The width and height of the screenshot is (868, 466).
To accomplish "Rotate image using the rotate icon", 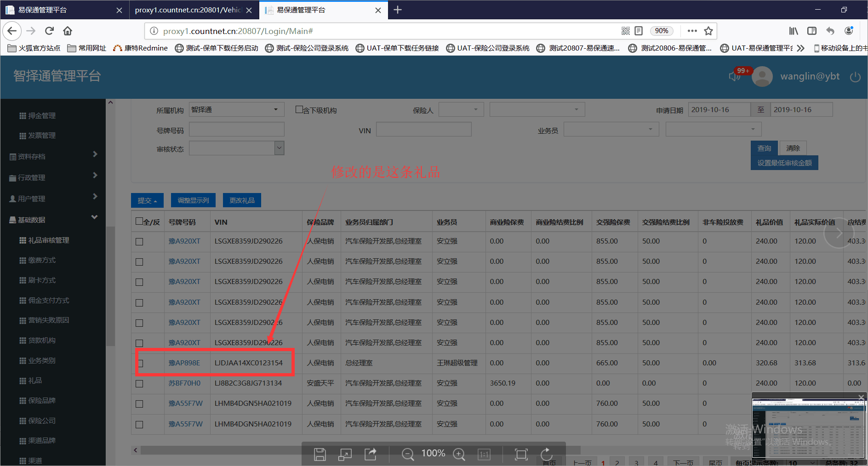I will pos(546,454).
